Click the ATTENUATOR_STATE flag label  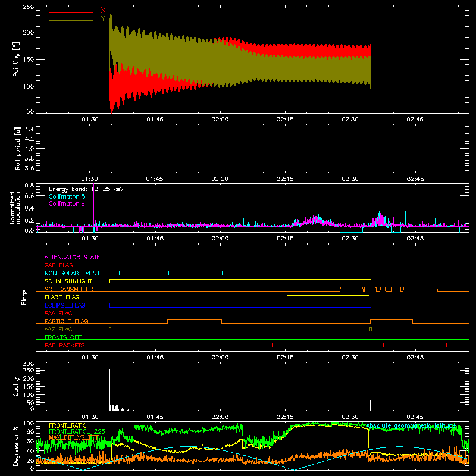coord(72,257)
